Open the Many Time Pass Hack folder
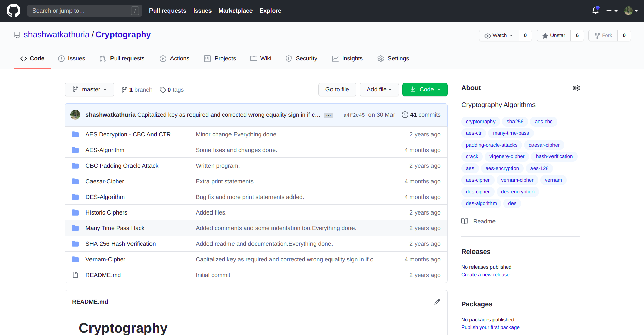Viewport: 644px width, 335px height. (x=115, y=228)
